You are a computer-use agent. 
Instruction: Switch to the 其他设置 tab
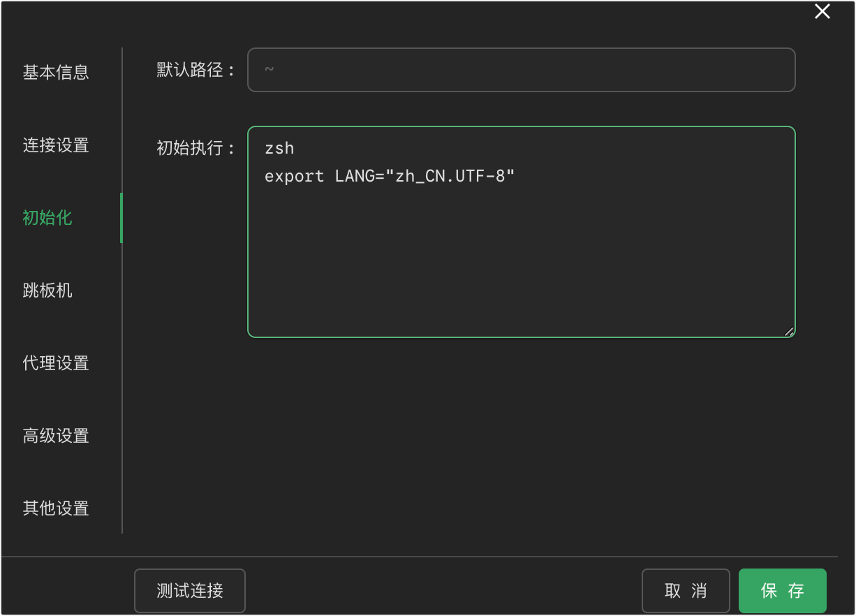[56, 508]
